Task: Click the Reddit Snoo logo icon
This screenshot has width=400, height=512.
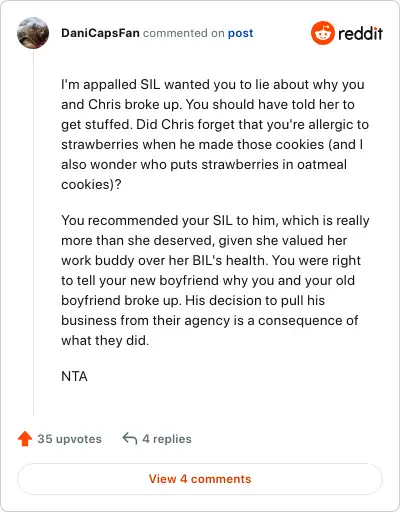Action: 322,33
